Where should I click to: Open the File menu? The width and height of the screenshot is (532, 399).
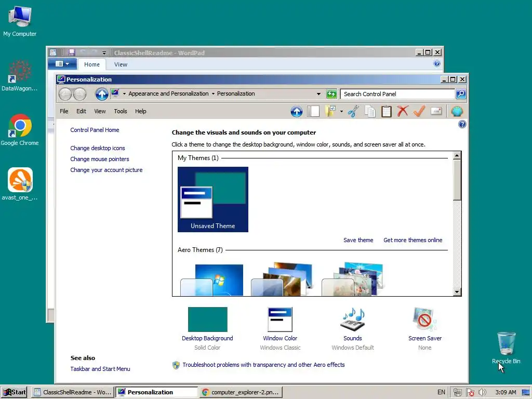point(64,111)
